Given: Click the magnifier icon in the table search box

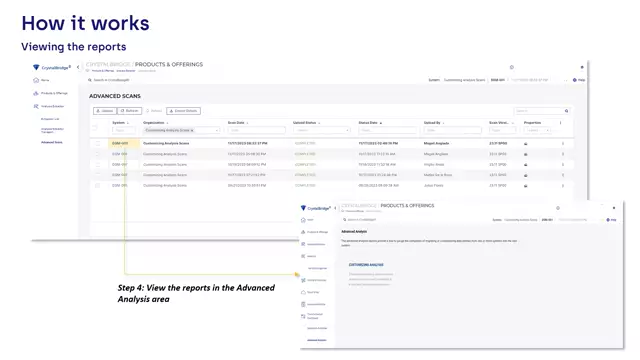Looking at the screenshot, I should pyautogui.click(x=567, y=111).
